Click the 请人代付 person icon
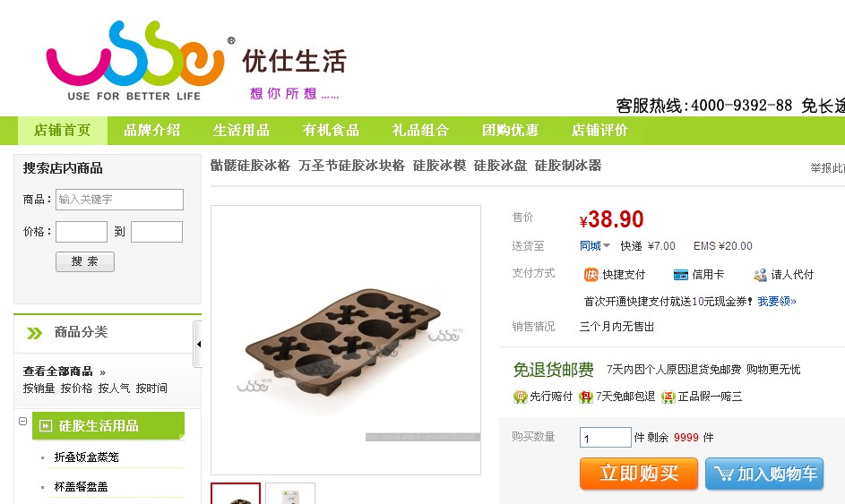Screen dimensions: 845x504 tap(760, 275)
